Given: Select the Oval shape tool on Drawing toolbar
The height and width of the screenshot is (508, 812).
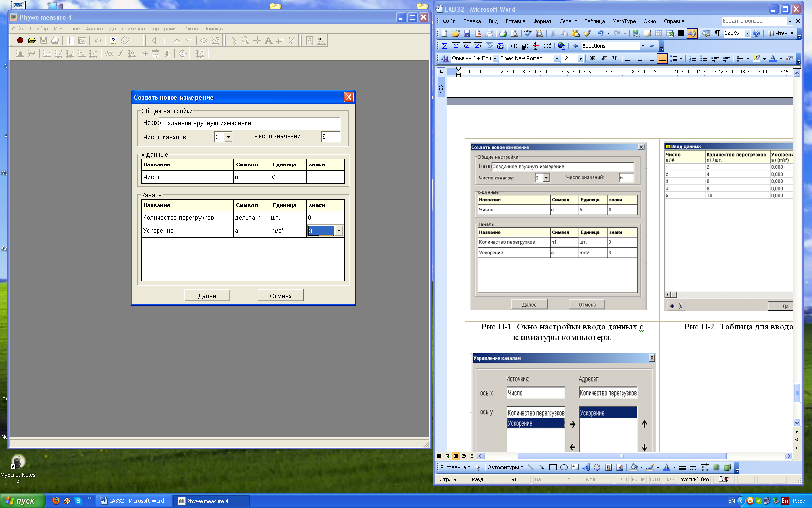Looking at the screenshot, I should coord(564,467).
